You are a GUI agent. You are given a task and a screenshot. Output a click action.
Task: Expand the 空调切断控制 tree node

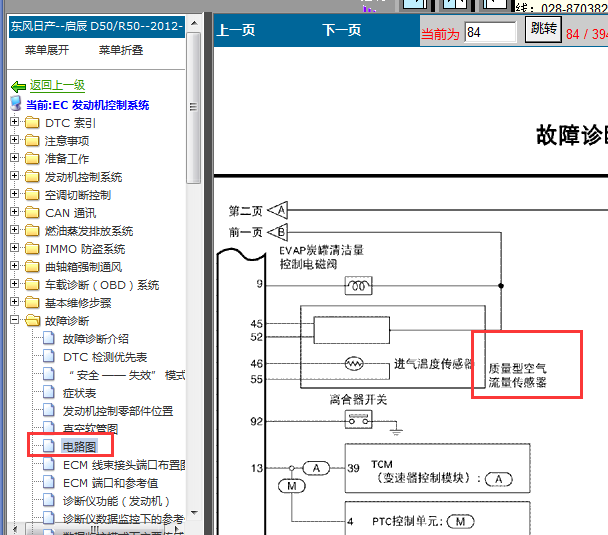14,193
